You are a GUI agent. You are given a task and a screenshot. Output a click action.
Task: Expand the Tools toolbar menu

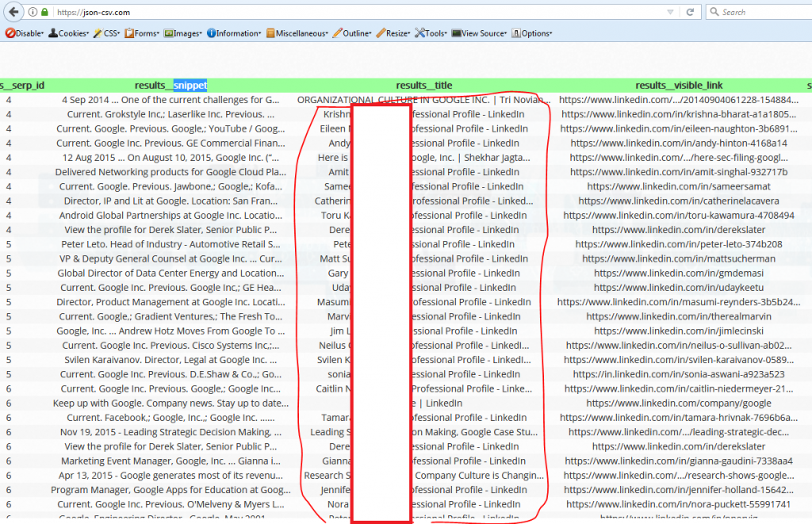pyautogui.click(x=431, y=33)
